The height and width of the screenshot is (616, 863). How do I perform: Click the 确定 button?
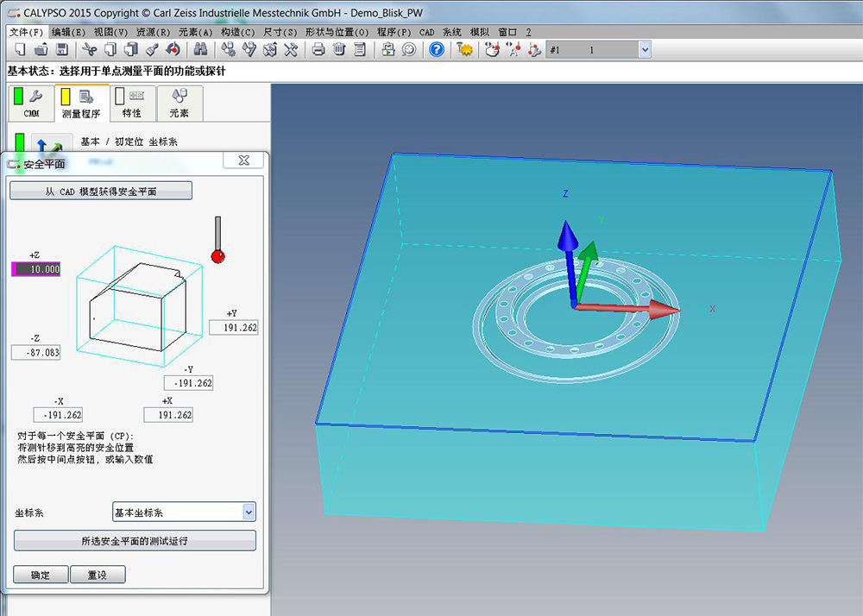click(41, 575)
